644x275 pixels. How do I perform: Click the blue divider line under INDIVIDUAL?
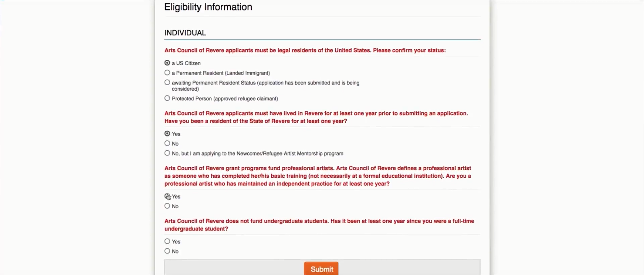(x=322, y=40)
